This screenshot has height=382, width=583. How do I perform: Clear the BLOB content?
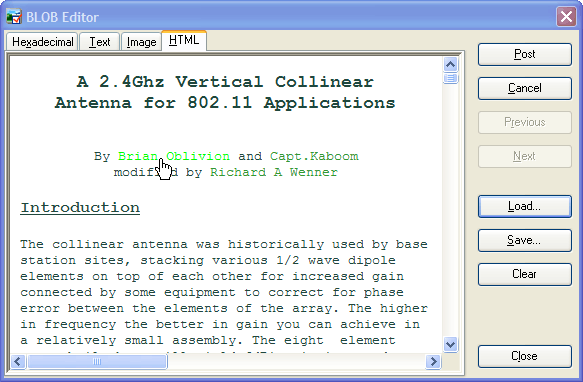(525, 274)
